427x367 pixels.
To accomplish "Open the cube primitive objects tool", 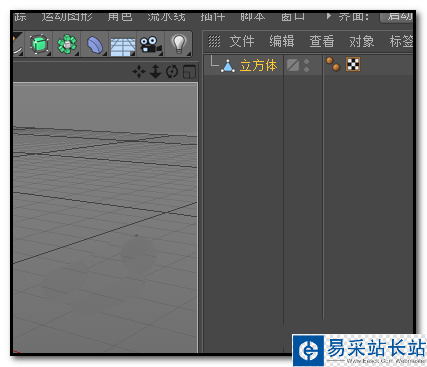I will coord(39,44).
